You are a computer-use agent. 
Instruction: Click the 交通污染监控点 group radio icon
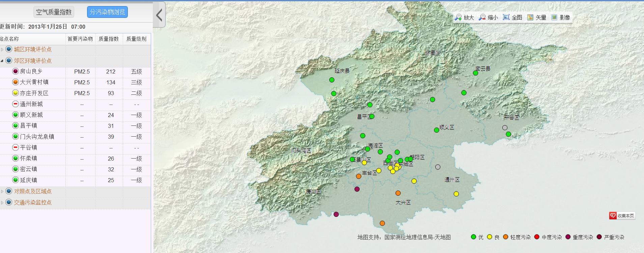(x=9, y=202)
